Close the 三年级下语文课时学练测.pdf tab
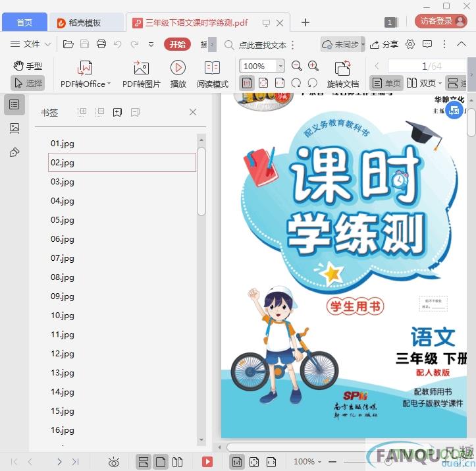This screenshot has width=476, height=471. click(x=280, y=23)
